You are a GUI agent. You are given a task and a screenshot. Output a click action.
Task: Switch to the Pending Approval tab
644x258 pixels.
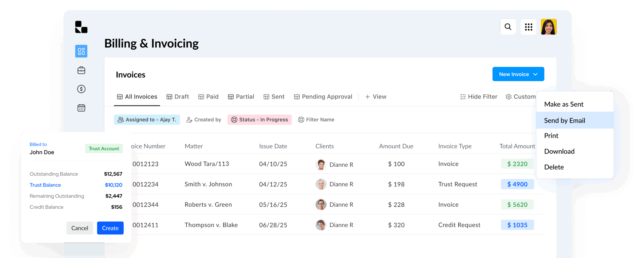(323, 97)
